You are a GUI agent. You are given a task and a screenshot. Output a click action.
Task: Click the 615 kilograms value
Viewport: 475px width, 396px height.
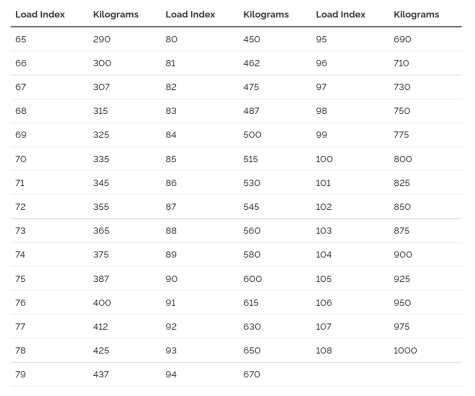(x=251, y=303)
